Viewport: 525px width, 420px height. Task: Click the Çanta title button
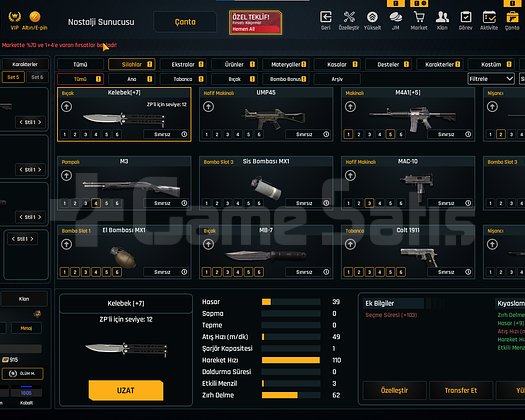[x=185, y=22]
